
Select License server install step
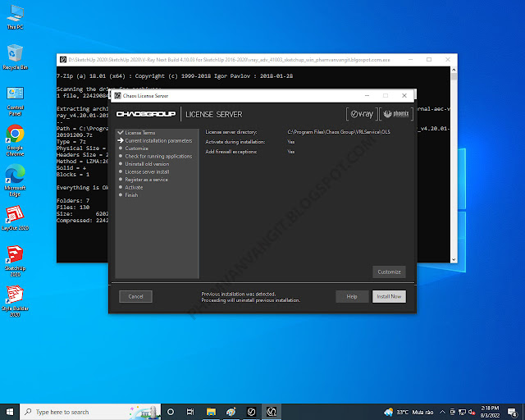[147, 171]
